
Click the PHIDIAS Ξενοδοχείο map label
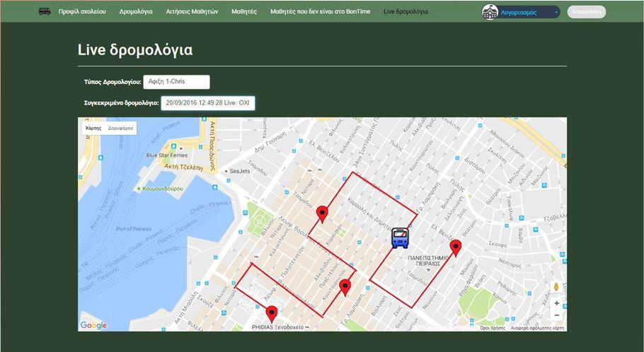pyautogui.click(x=277, y=327)
